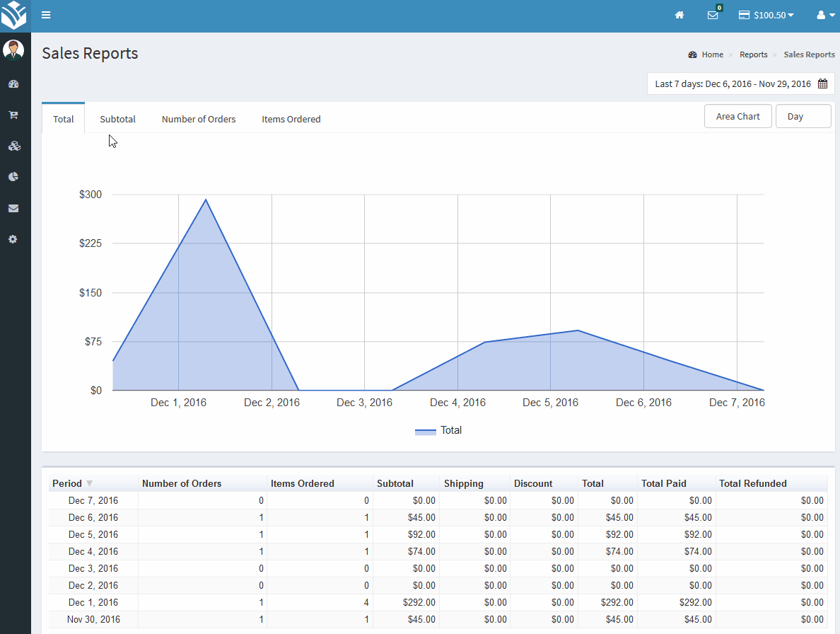Select the Total tab

tap(63, 119)
